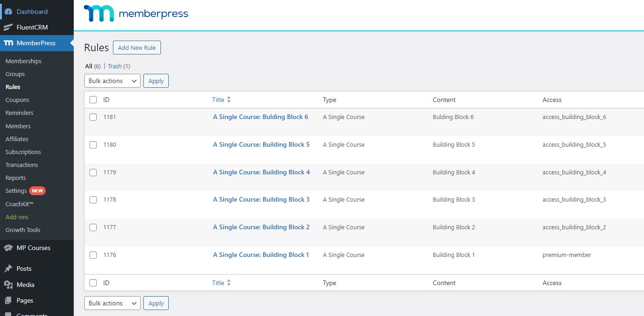Open the top Bulk actions dropdown
Image resolution: width=644 pixels, height=316 pixels.
coord(112,81)
